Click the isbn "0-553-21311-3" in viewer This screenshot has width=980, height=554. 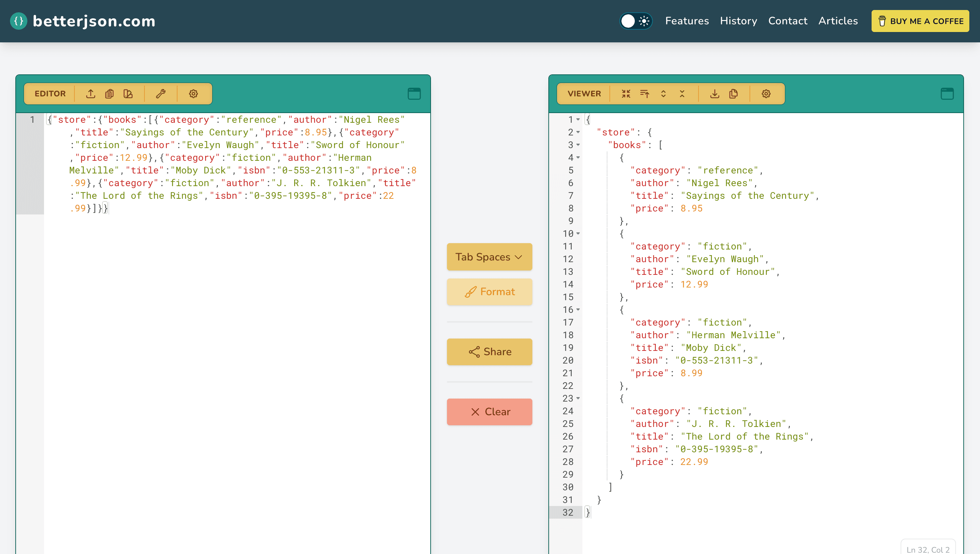(716, 360)
